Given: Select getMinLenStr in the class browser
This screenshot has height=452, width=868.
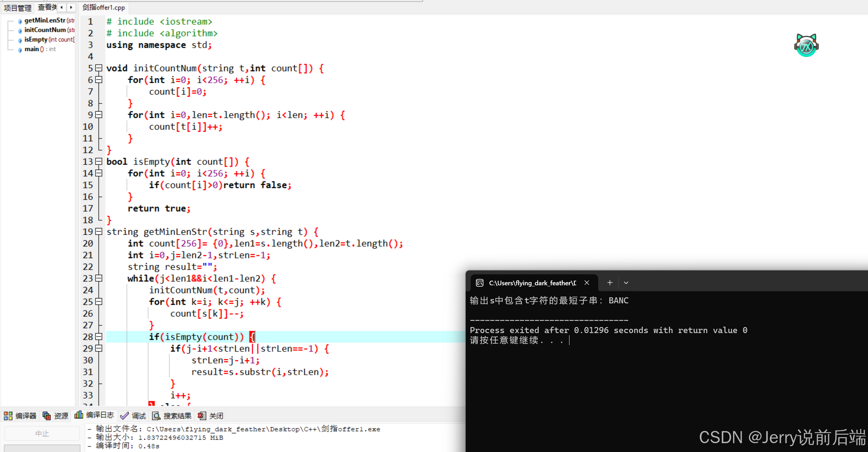Looking at the screenshot, I should [45, 21].
